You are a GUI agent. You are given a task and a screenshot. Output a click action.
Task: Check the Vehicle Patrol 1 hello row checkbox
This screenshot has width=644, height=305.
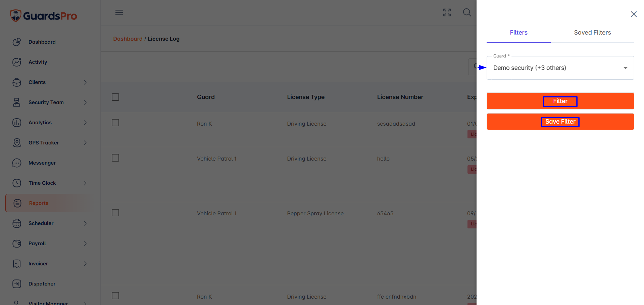pos(115,158)
